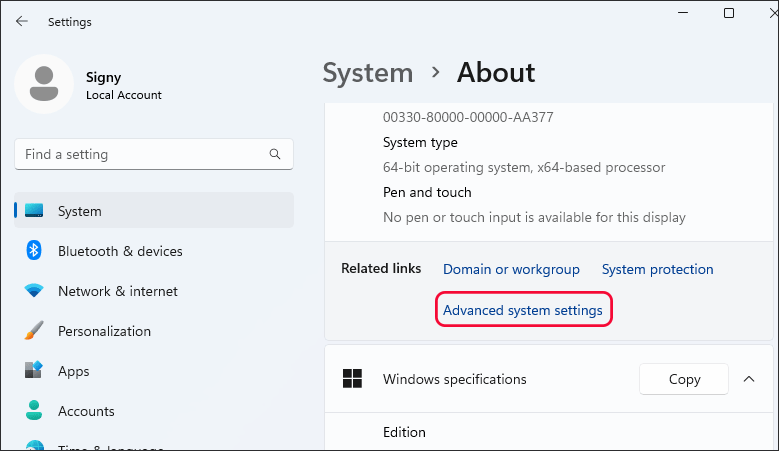Image resolution: width=779 pixels, height=451 pixels.
Task: Maximize the Settings window
Action: pyautogui.click(x=729, y=13)
